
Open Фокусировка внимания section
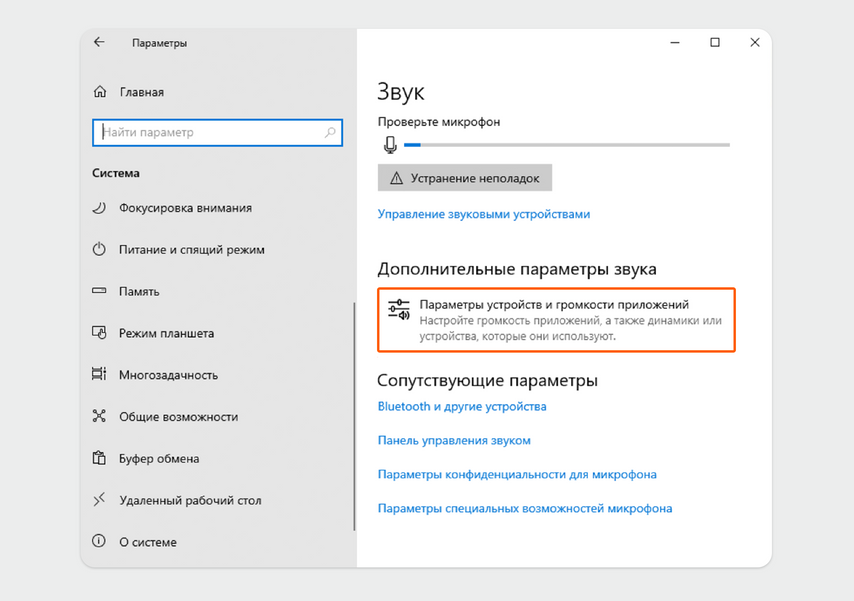coord(185,208)
